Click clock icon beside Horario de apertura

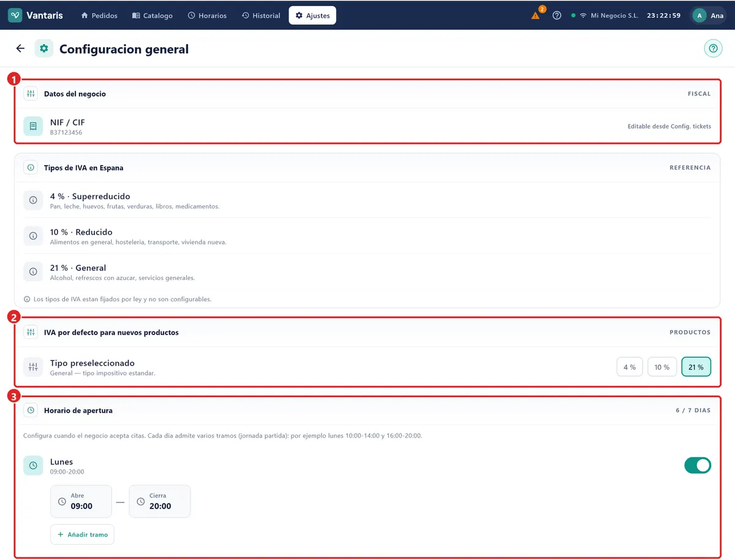[x=31, y=410]
